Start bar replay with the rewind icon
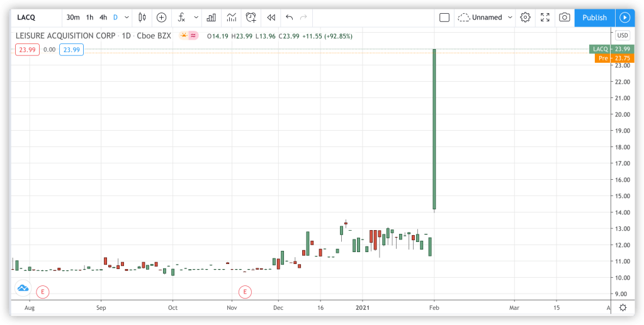 [x=271, y=18]
